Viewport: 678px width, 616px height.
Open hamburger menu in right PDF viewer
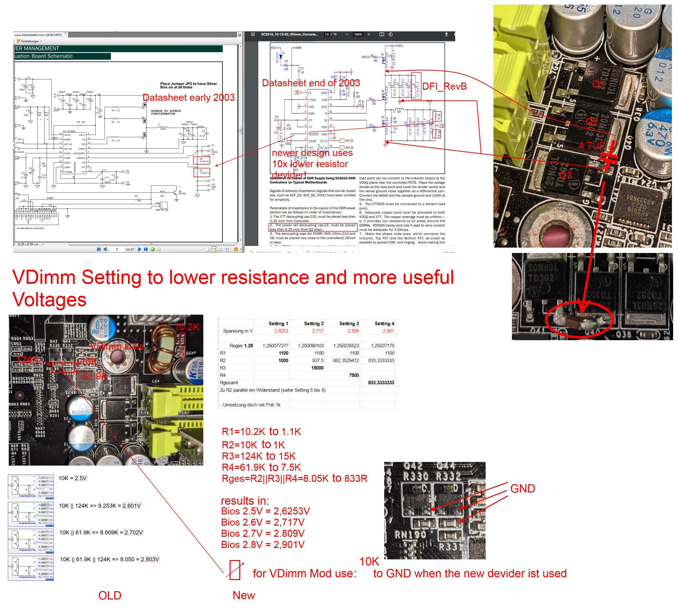(253, 34)
